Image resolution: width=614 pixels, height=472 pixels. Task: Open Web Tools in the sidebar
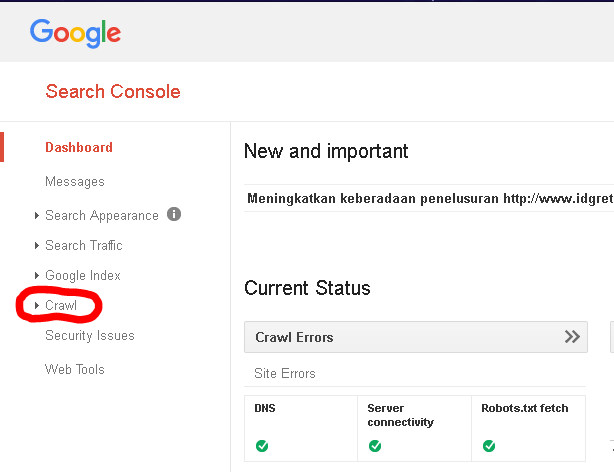pos(74,369)
